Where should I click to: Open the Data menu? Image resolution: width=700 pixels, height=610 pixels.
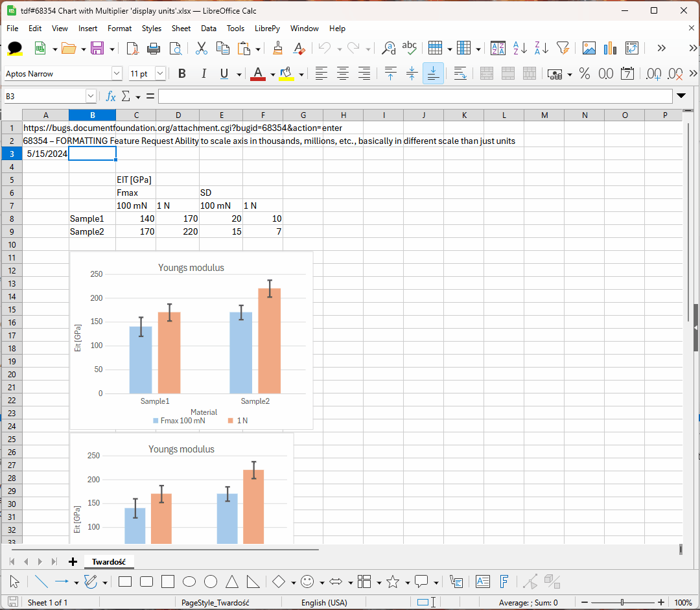click(x=209, y=28)
